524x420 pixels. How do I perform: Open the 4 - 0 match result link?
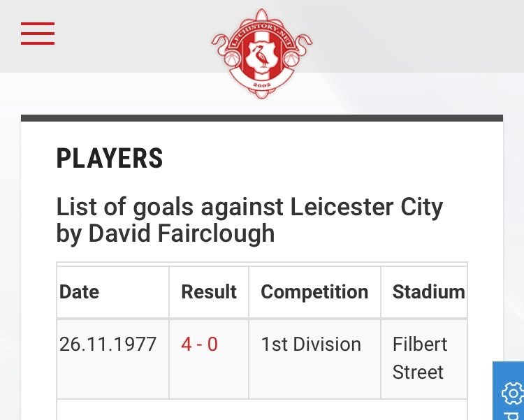click(199, 344)
